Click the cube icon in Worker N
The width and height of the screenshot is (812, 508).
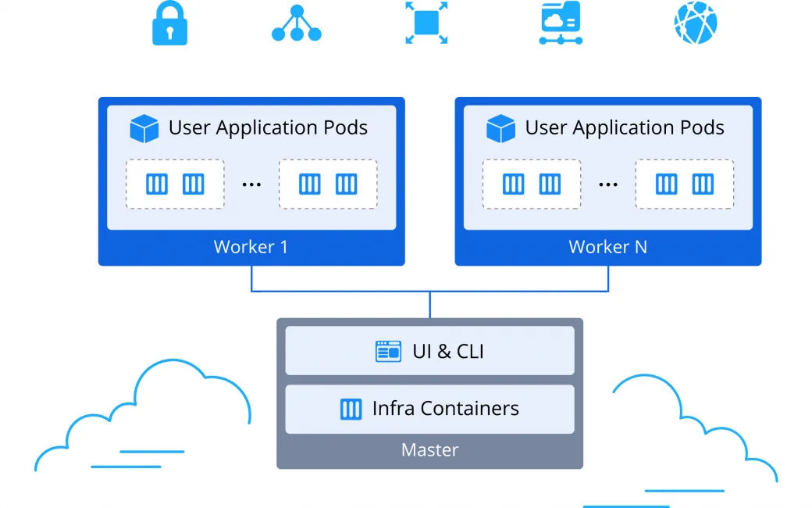coord(500,128)
